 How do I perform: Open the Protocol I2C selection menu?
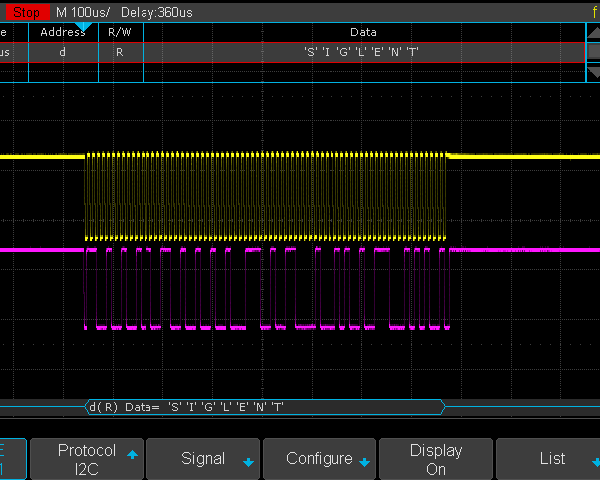click(86, 459)
